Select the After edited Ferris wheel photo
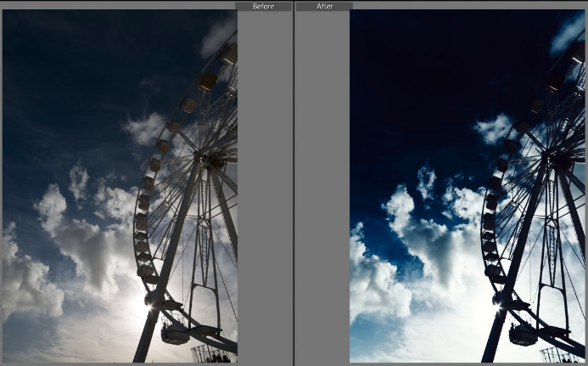The width and height of the screenshot is (588, 366). point(468,186)
